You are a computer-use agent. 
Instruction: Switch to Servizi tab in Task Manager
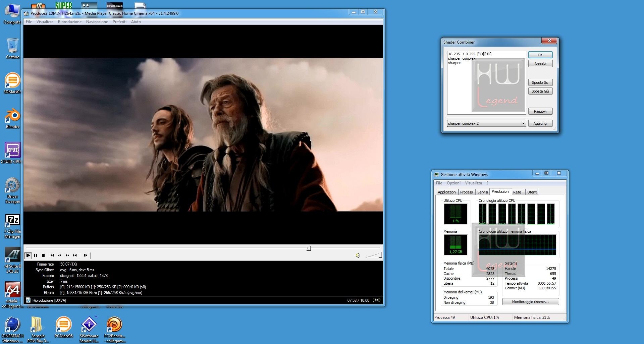(x=482, y=192)
